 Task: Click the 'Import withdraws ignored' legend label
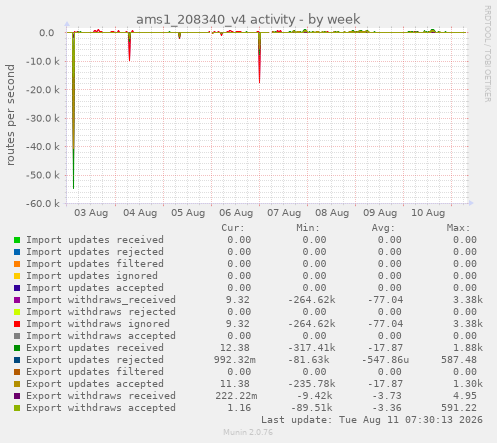pos(98,324)
